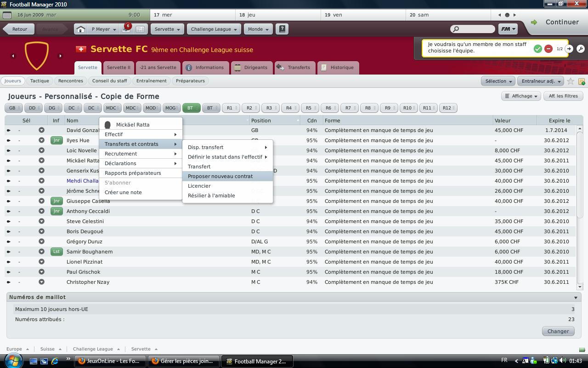This screenshot has width=588, height=368.
Task: Open the Entraîneur adj. dropdown
Action: pos(540,81)
